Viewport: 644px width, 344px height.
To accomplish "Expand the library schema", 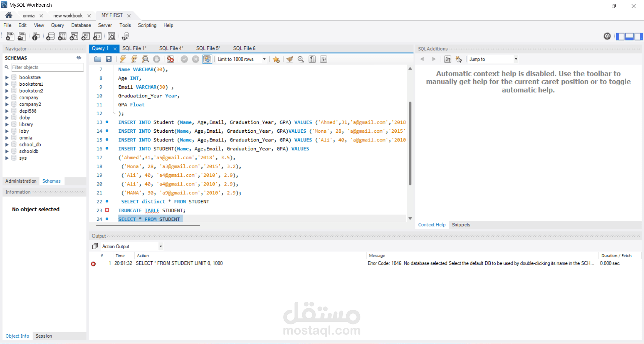I will pyautogui.click(x=7, y=124).
